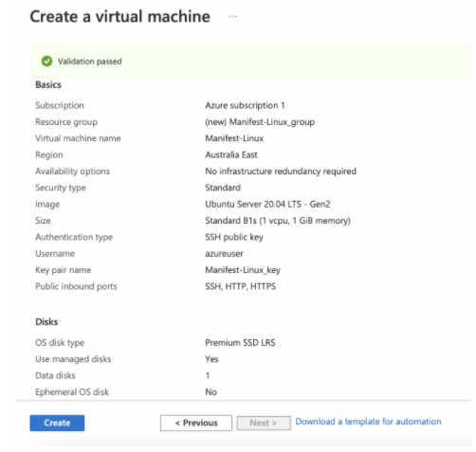Click the SSH public key authentication value

234,237
